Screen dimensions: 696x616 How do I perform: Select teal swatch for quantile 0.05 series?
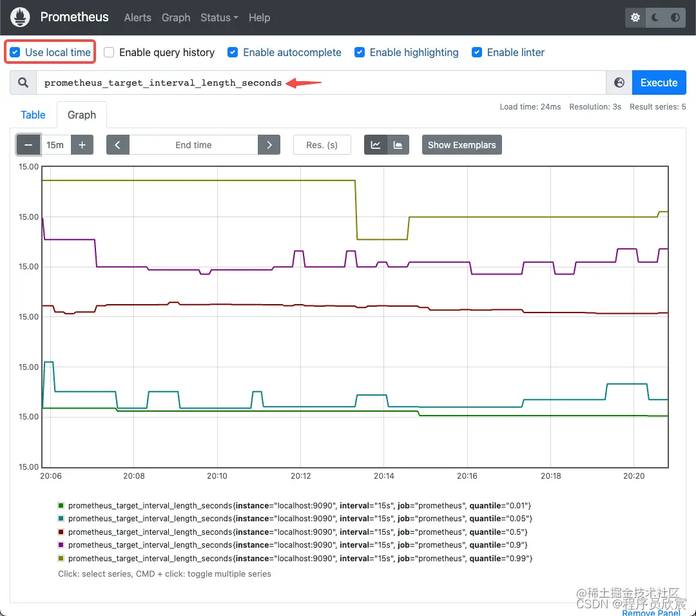point(61,518)
